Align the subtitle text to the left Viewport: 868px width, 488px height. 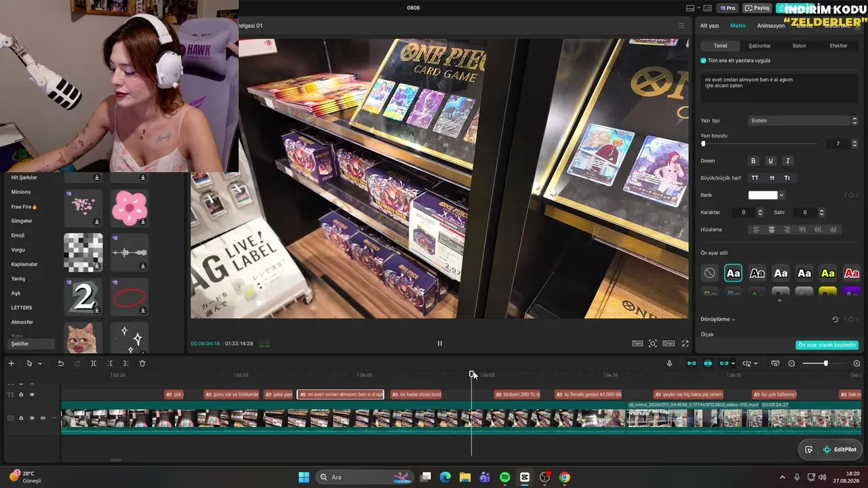[x=755, y=230]
